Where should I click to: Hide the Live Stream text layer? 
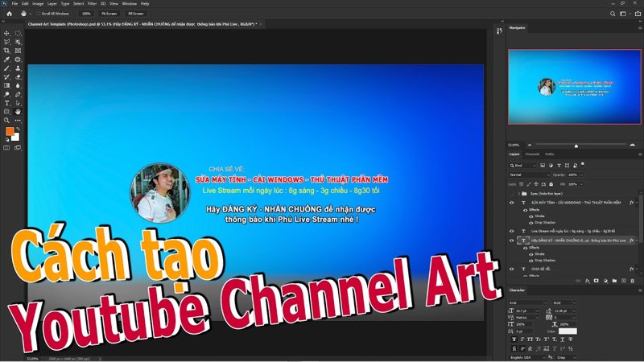[x=512, y=231]
